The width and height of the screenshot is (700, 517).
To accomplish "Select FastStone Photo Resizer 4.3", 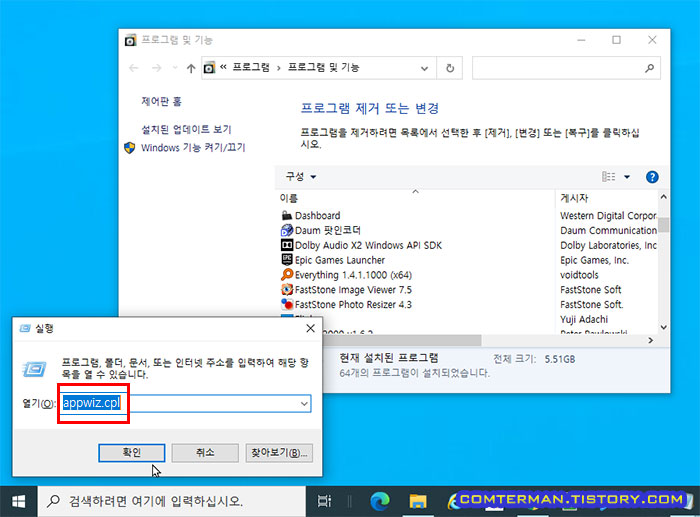I will click(x=353, y=304).
